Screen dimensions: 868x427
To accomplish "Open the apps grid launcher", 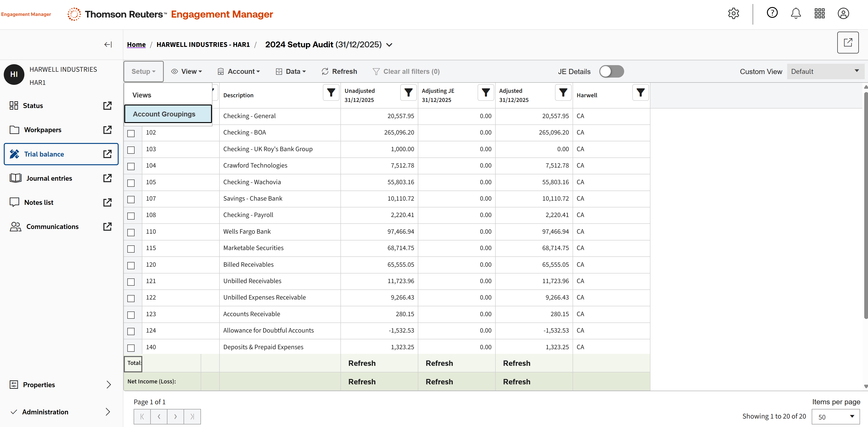I will (819, 14).
